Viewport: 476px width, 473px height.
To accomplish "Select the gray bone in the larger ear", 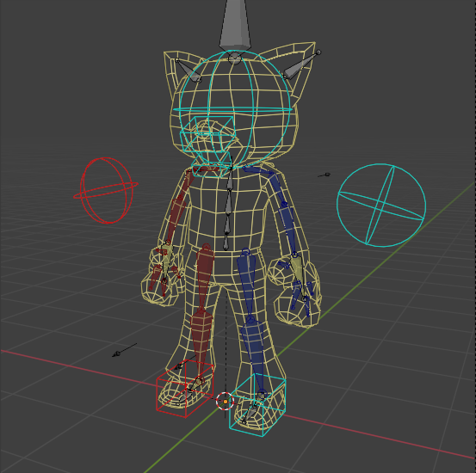I will 301,65.
